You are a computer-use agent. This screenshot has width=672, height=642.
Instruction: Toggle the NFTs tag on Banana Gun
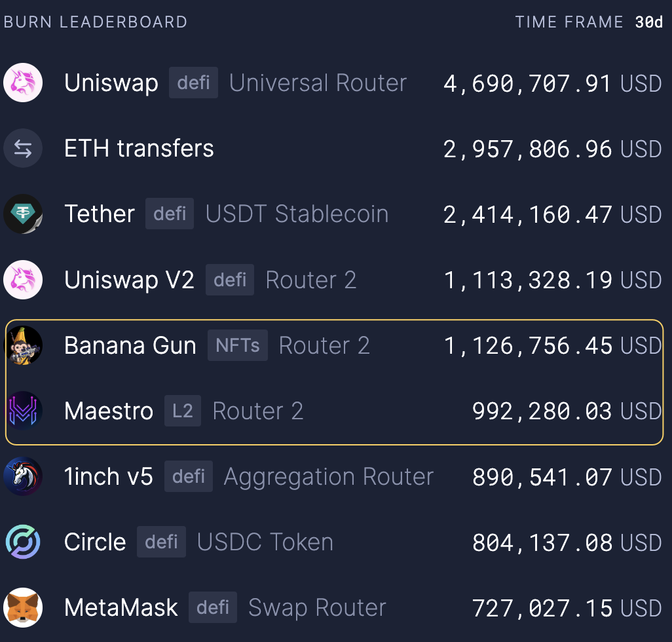(x=237, y=345)
